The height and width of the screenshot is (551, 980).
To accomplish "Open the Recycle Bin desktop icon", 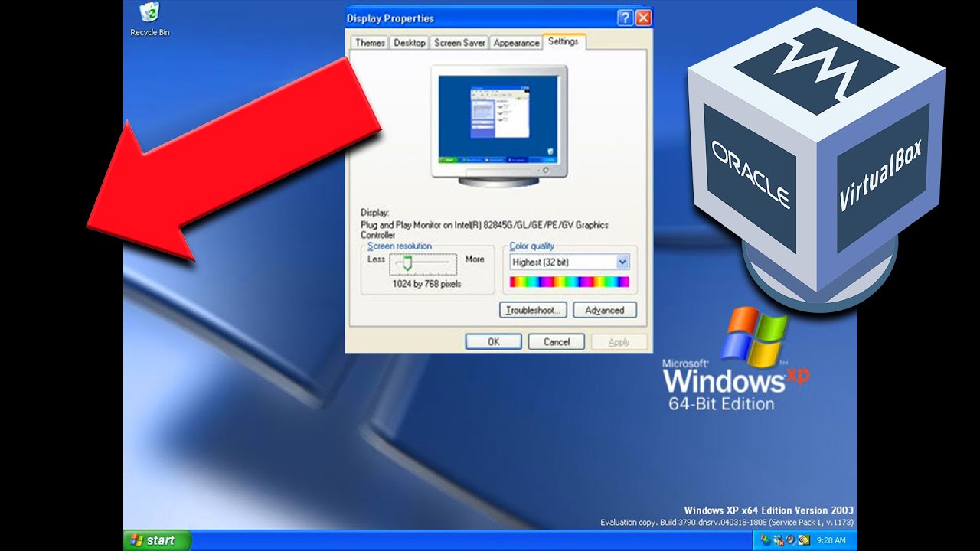I will [149, 20].
